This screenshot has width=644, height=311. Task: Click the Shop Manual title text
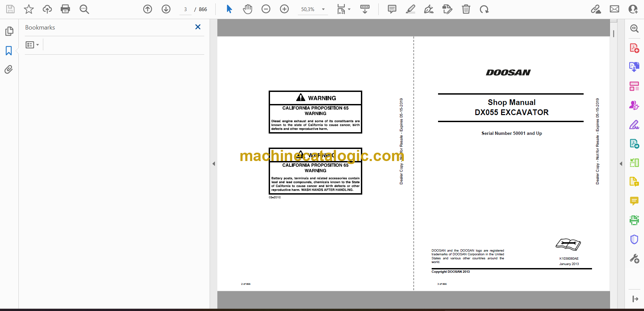512,102
